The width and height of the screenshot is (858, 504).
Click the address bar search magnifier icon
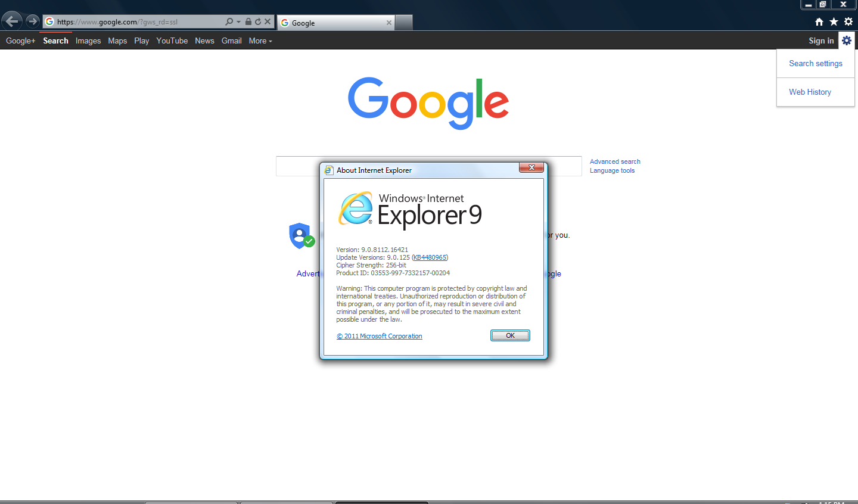229,21
